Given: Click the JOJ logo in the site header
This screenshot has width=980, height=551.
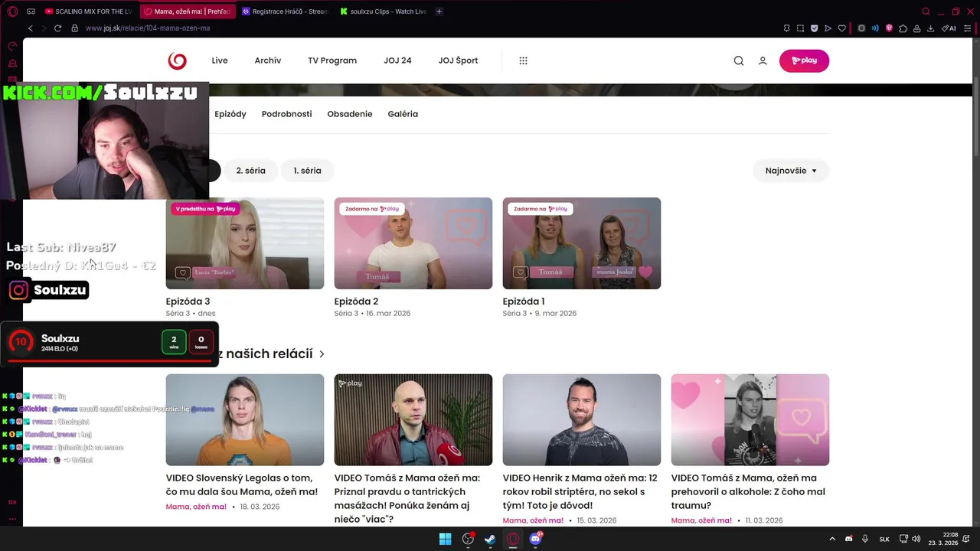Looking at the screenshot, I should coord(177,60).
